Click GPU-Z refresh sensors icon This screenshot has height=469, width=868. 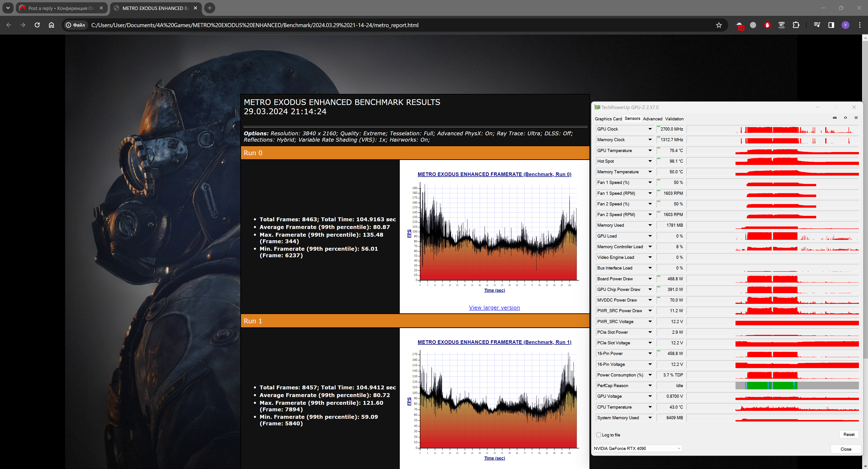click(x=845, y=118)
